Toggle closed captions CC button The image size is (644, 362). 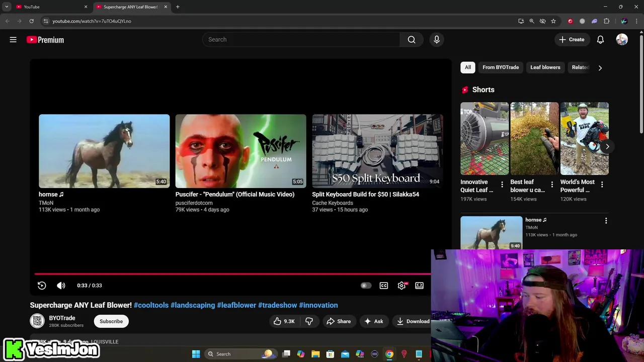pyautogui.click(x=384, y=286)
